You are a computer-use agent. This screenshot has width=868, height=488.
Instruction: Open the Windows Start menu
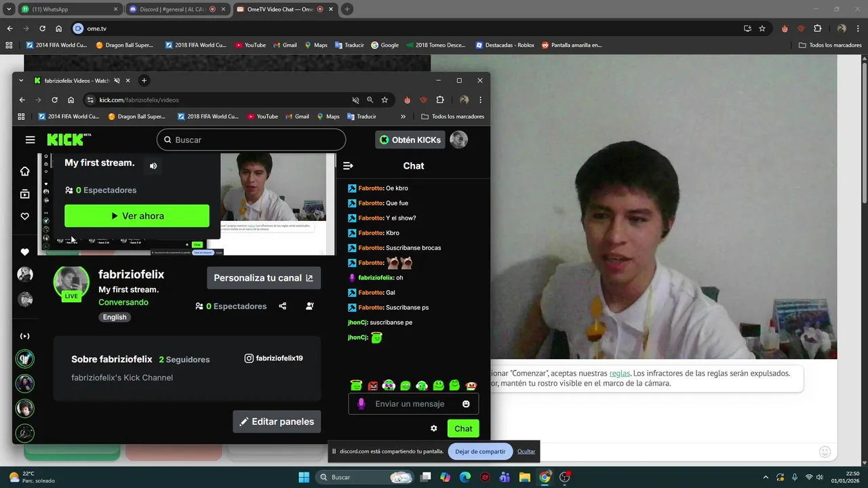tap(304, 477)
